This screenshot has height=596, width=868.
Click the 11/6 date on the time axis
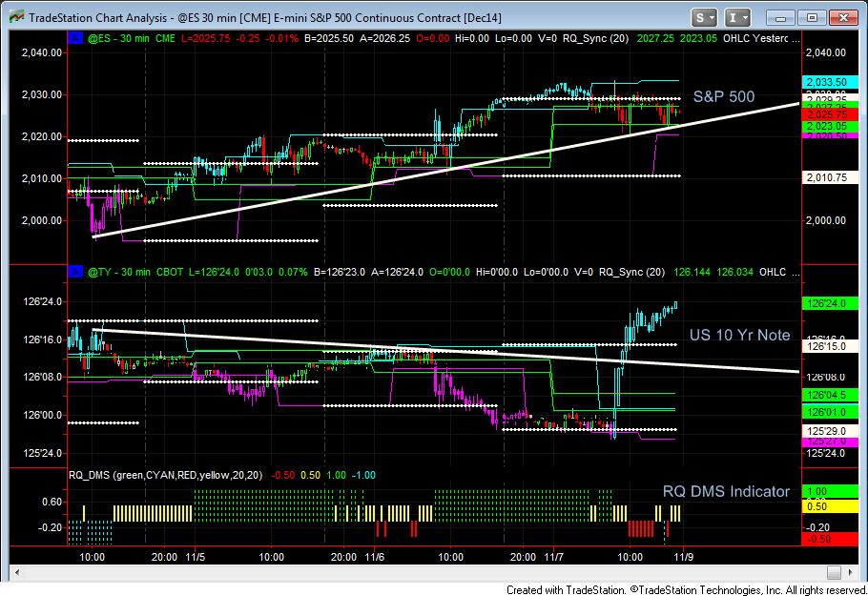click(x=374, y=557)
